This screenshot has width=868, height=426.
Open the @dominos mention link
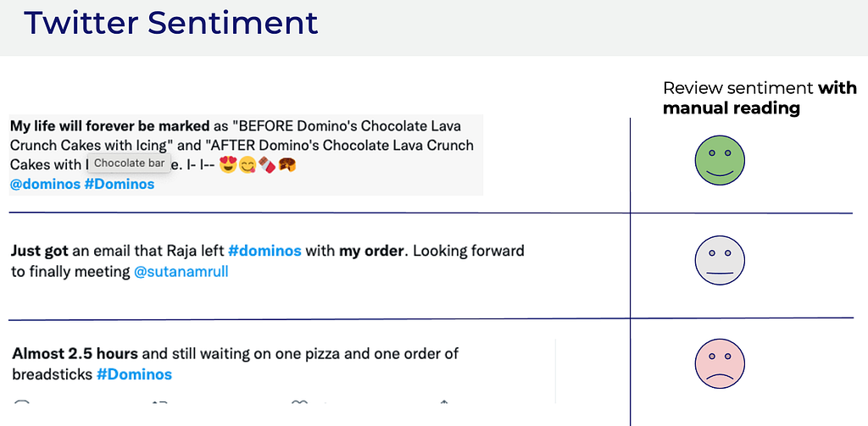coord(45,185)
